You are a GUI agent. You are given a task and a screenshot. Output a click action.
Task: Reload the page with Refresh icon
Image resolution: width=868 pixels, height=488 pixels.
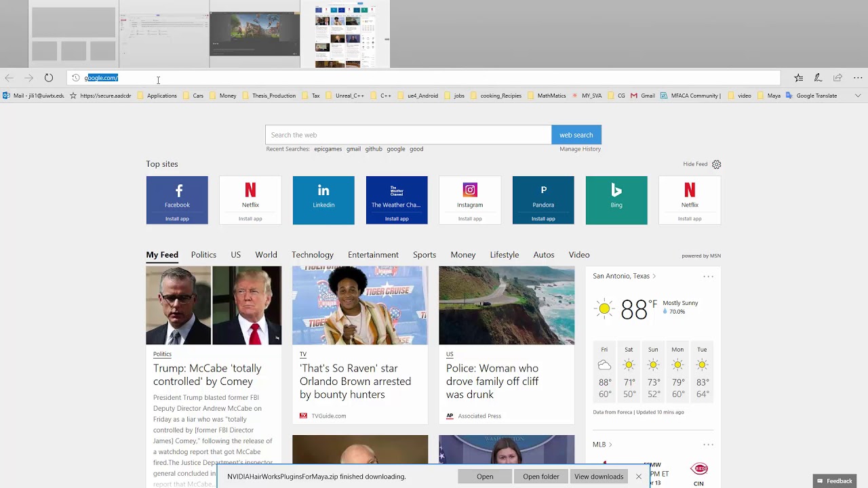49,78
